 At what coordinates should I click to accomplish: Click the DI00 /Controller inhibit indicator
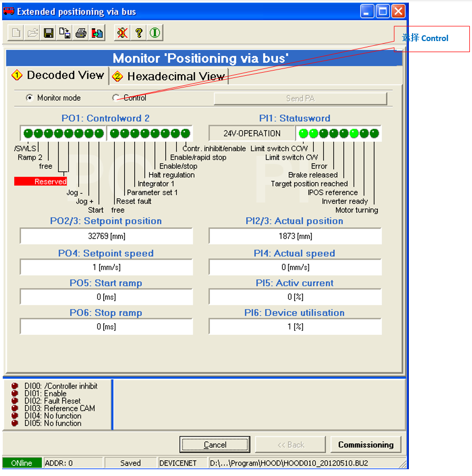pyautogui.click(x=15, y=386)
